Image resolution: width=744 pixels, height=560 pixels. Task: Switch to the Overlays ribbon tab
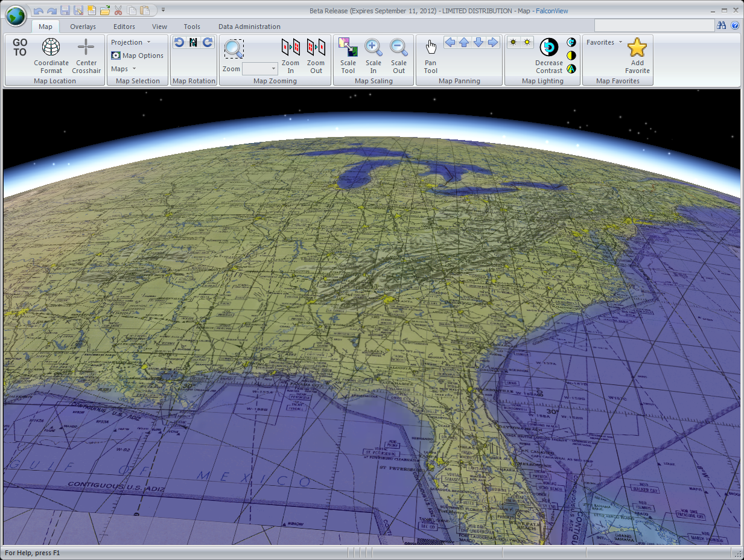(x=83, y=27)
